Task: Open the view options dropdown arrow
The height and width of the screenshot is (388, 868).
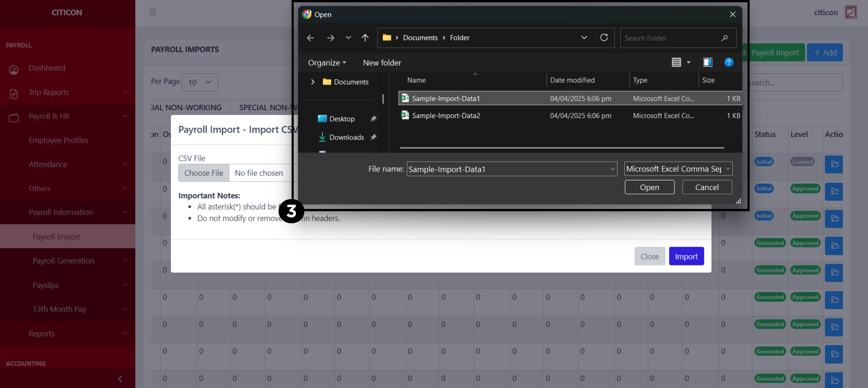Action: (x=689, y=62)
